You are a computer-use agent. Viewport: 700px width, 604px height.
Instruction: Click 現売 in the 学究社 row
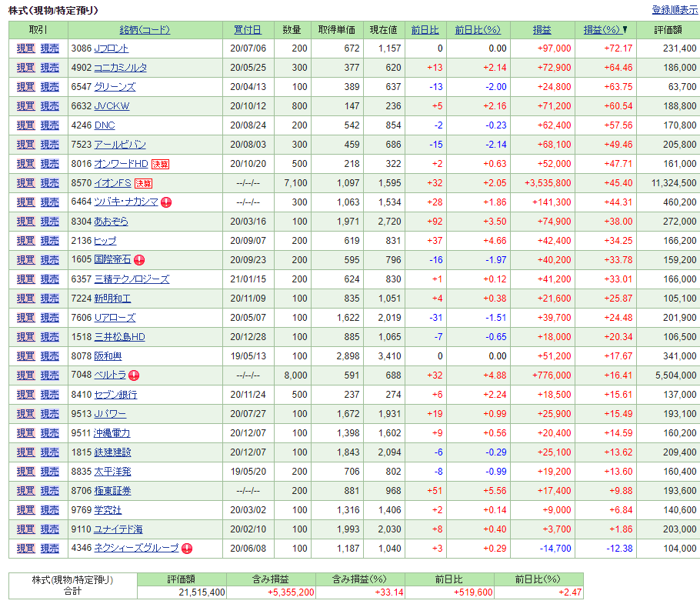click(49, 509)
